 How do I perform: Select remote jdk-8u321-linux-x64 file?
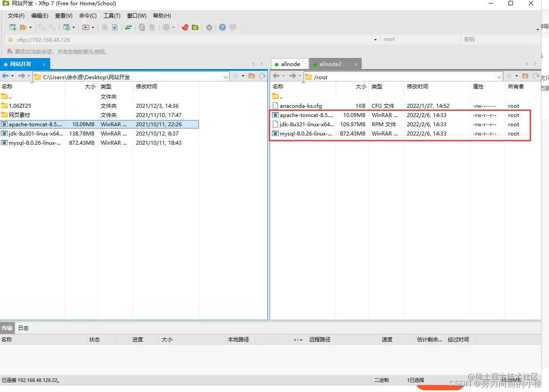point(406,125)
